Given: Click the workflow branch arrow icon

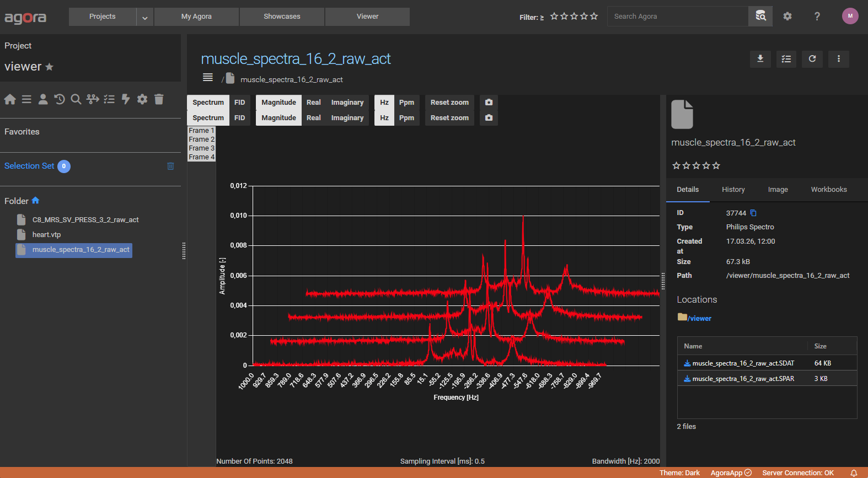Looking at the screenshot, I should (x=93, y=99).
